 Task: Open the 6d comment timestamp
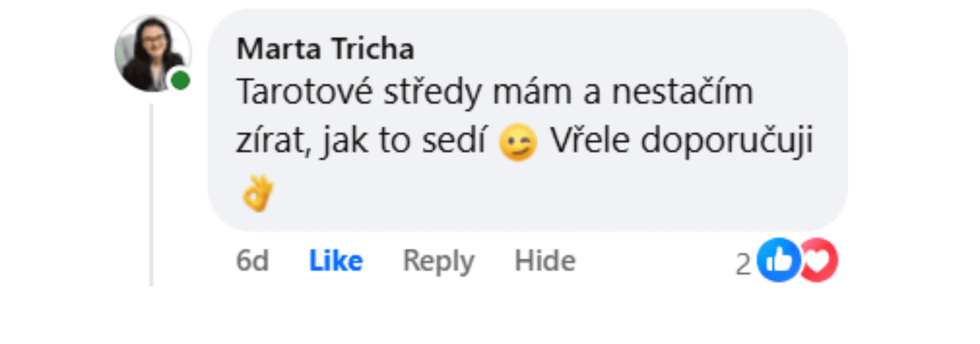252,261
